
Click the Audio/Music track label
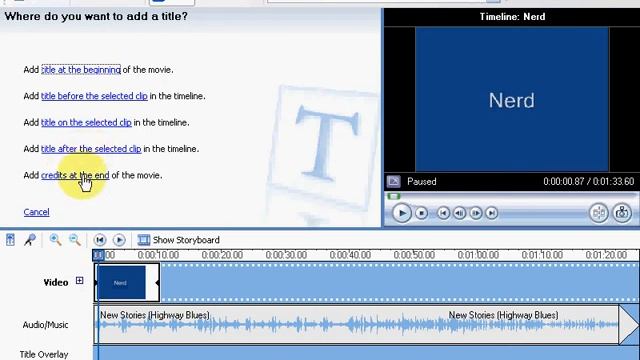(x=45, y=325)
